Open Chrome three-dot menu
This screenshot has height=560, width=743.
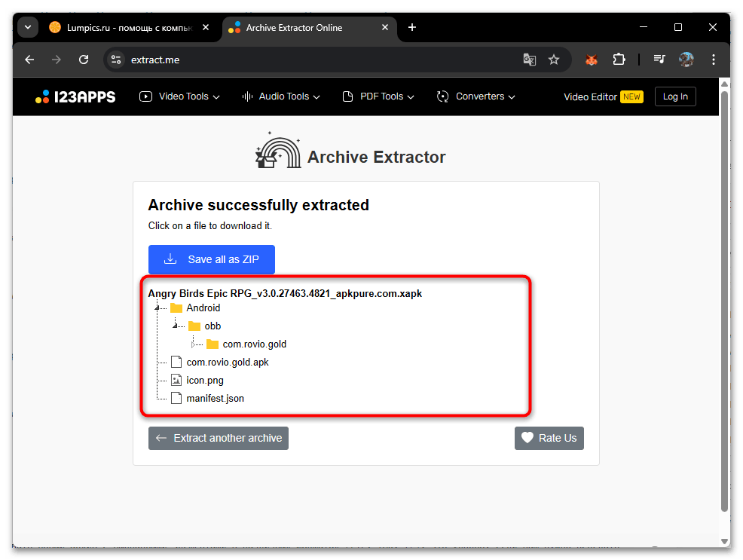point(713,60)
